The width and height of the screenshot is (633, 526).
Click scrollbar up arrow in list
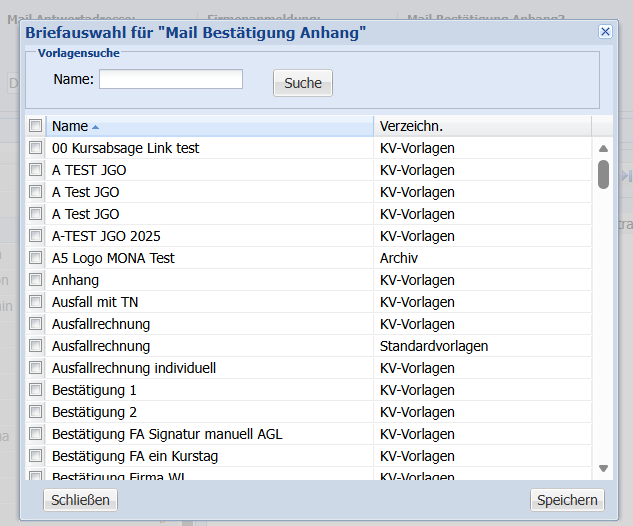click(603, 149)
